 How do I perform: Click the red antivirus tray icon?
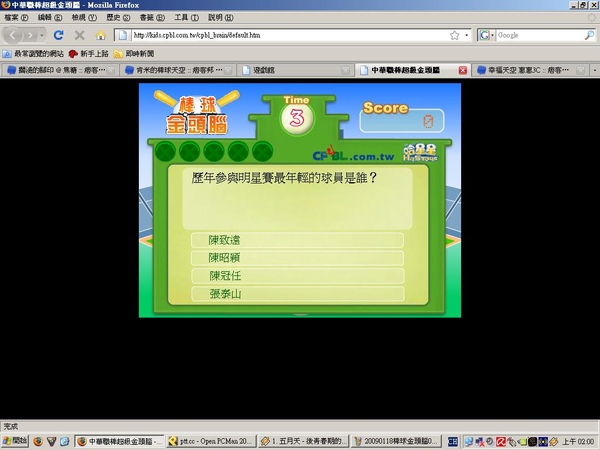501,442
